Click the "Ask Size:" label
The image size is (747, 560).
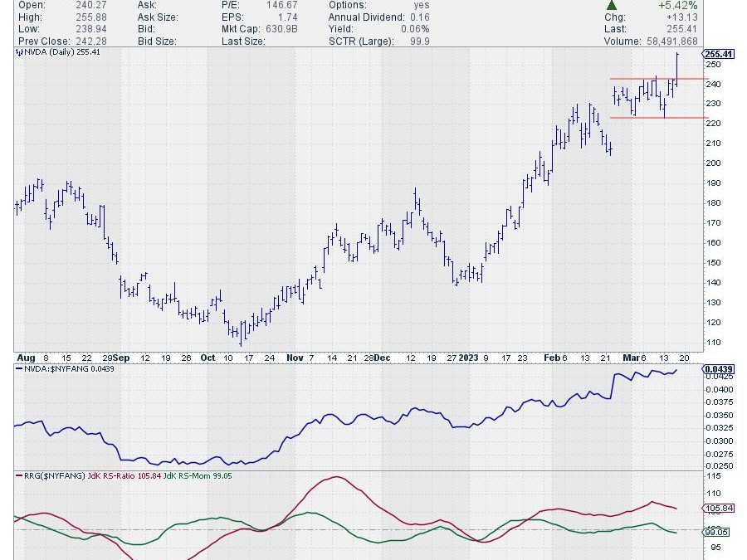[158, 17]
